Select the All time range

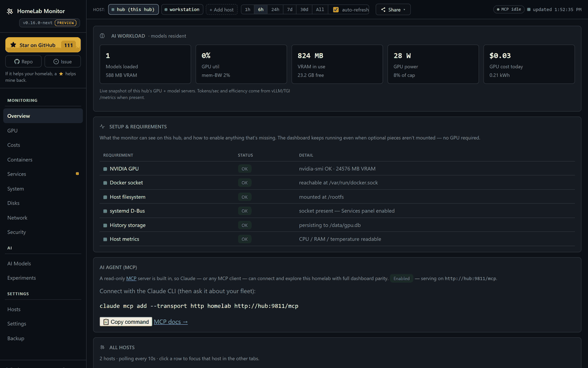pyautogui.click(x=320, y=9)
